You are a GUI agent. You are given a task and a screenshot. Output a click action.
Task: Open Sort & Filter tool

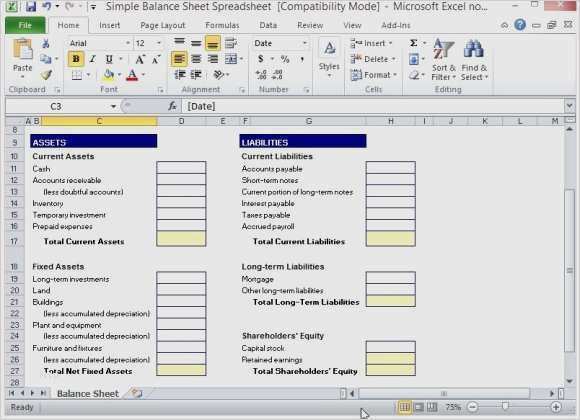pos(444,59)
